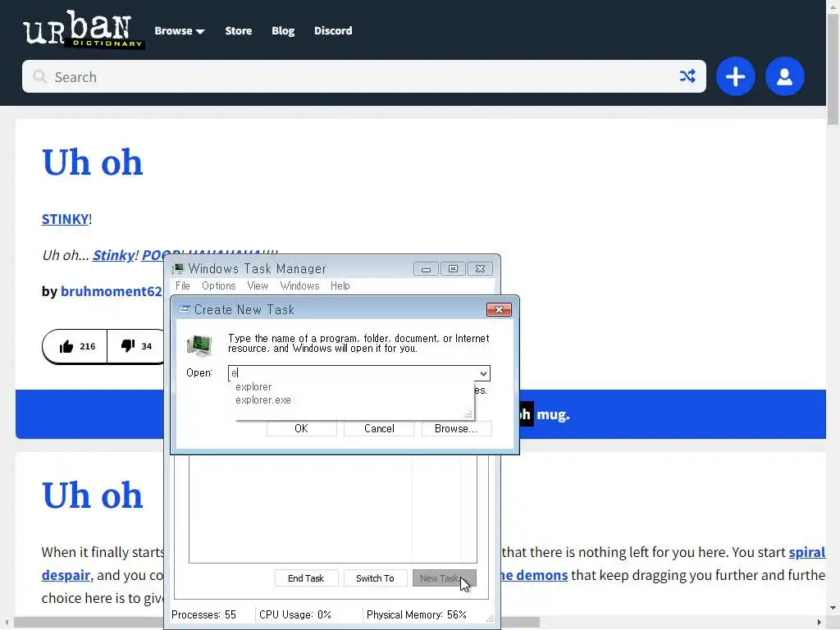Click the suggestion list resize grip
Image resolution: width=840 pixels, height=630 pixels.
point(468,414)
